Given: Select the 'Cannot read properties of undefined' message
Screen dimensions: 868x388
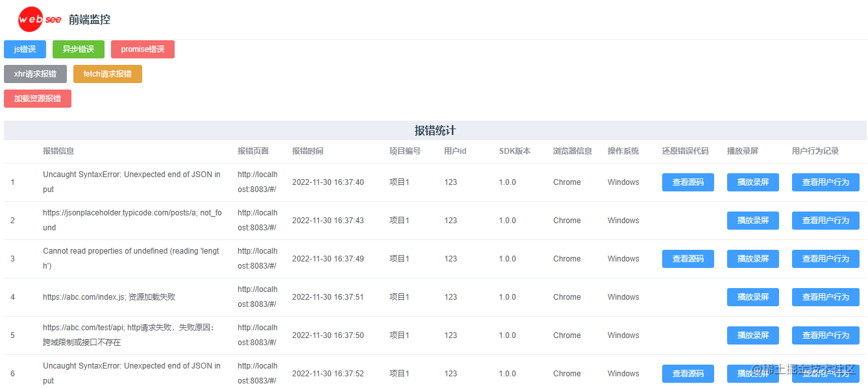Looking at the screenshot, I should pyautogui.click(x=131, y=259).
